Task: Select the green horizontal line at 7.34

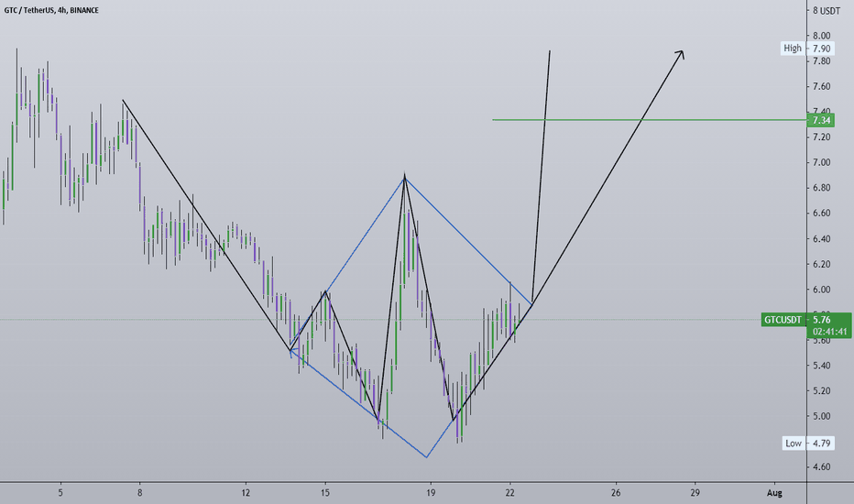Action: coord(648,119)
